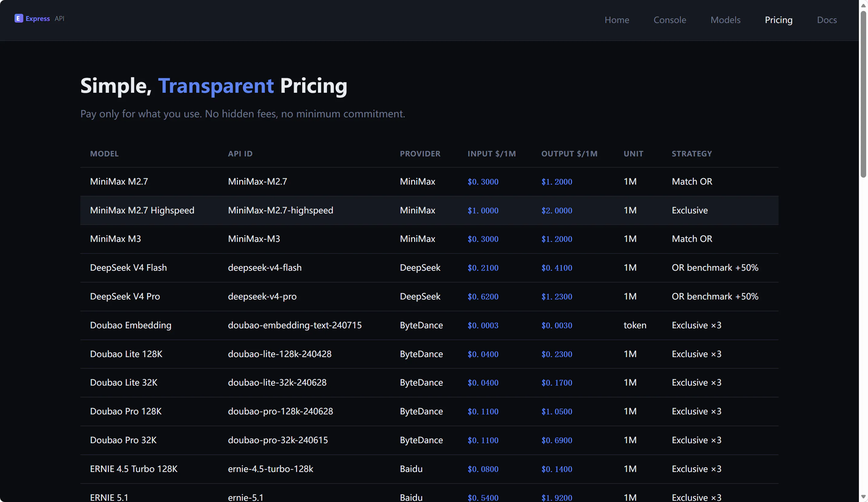Click the API ID column header
This screenshot has width=868, height=502.
240,154
